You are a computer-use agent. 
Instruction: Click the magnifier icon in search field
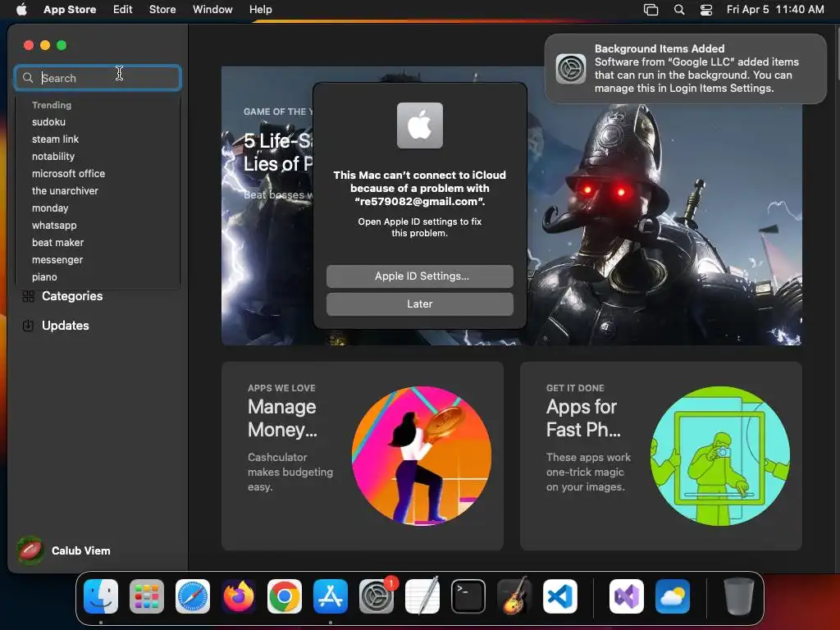click(x=28, y=78)
